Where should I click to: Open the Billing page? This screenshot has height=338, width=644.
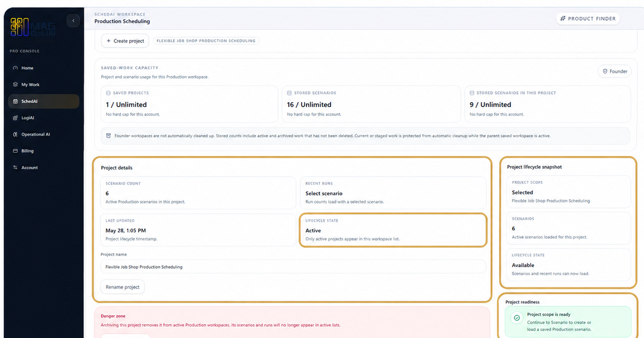[44, 151]
